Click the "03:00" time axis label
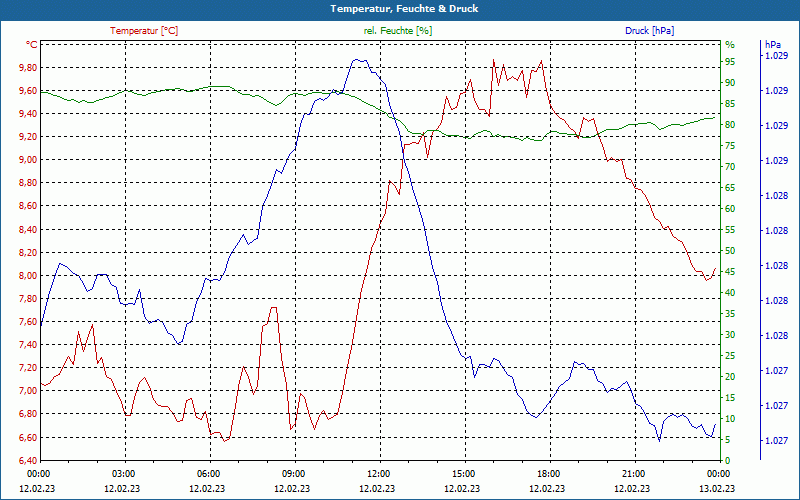This screenshot has height=500, width=800. point(122,473)
